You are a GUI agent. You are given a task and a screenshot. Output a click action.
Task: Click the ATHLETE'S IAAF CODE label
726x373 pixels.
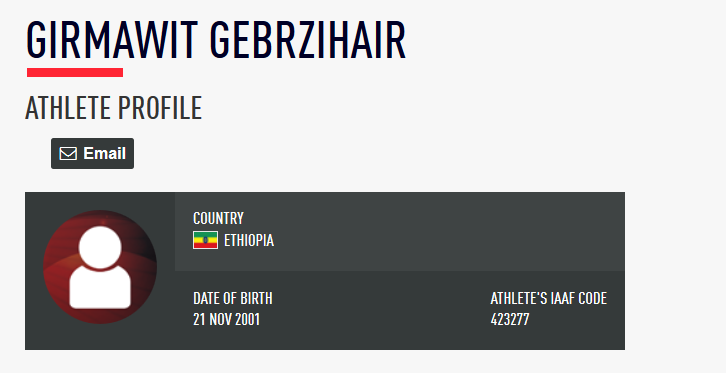pyautogui.click(x=549, y=298)
